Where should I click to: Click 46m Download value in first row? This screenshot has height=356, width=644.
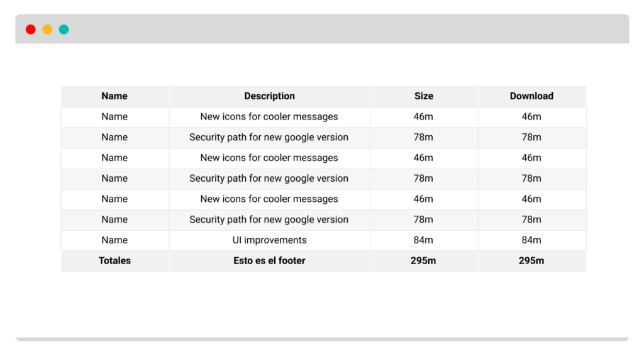pyautogui.click(x=532, y=116)
